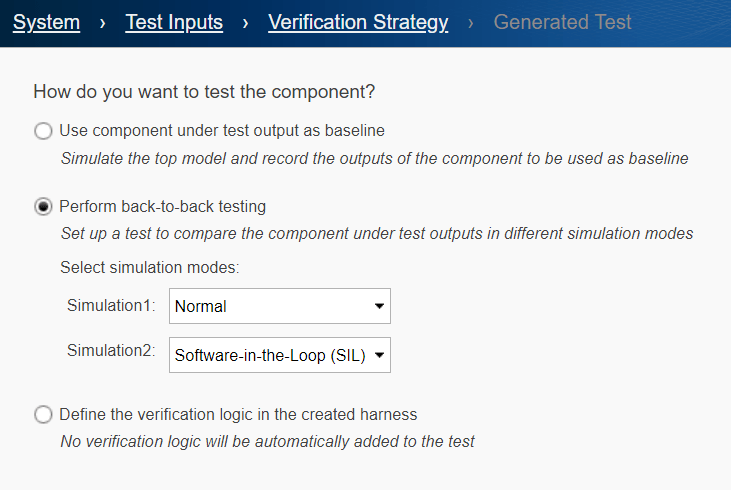Click the Simulation1 dropdown arrow
Viewport: 731px width, 490px height.
pyautogui.click(x=379, y=307)
